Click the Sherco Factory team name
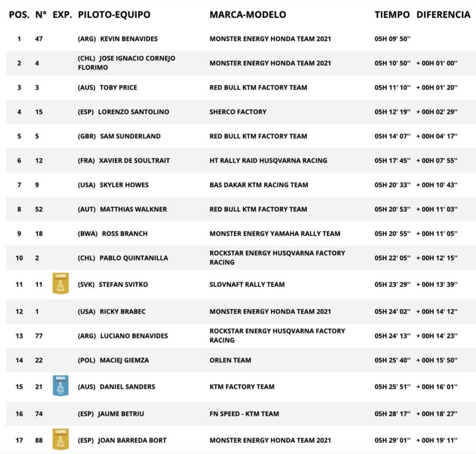 pyautogui.click(x=238, y=112)
